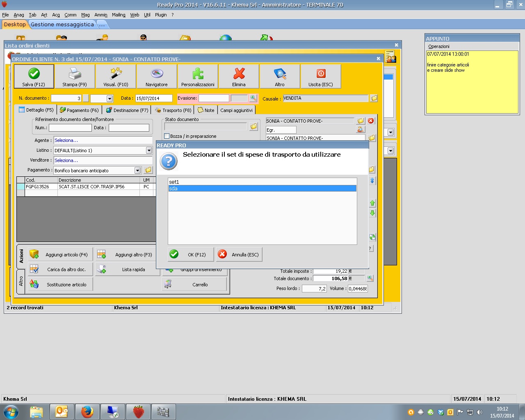Open Firefox from taskbar

(x=87, y=412)
